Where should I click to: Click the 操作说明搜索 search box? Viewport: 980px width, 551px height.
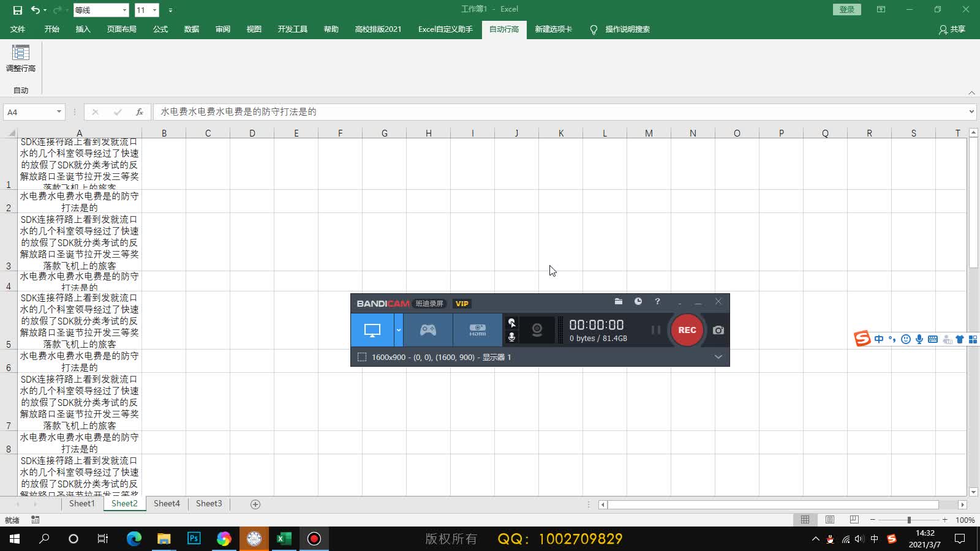(x=627, y=29)
